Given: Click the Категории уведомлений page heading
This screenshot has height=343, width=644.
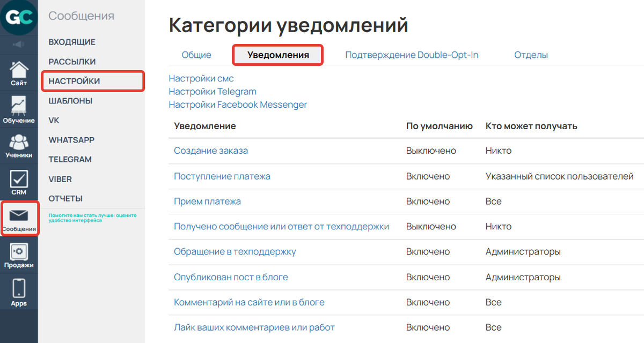Looking at the screenshot, I should (288, 25).
